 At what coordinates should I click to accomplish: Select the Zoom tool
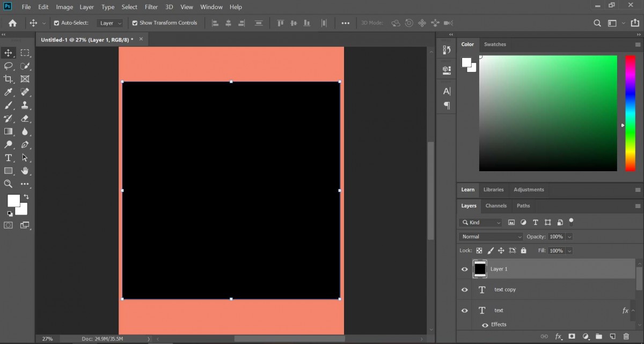coord(9,184)
